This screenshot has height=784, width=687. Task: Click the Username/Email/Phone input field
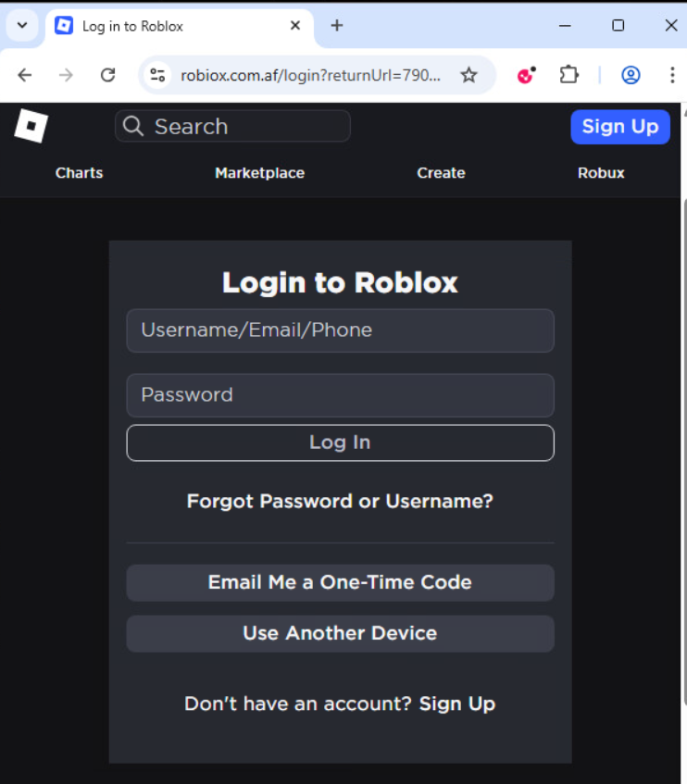(x=340, y=330)
